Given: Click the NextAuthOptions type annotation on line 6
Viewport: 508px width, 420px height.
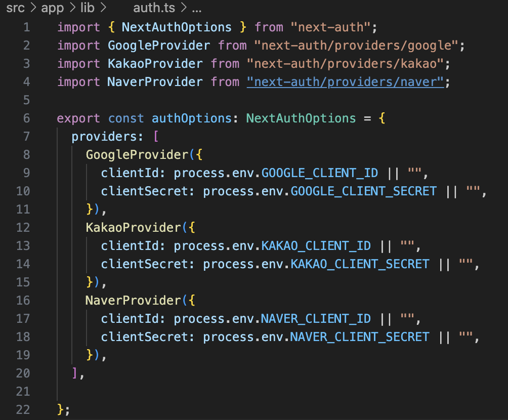Looking at the screenshot, I should coord(301,118).
